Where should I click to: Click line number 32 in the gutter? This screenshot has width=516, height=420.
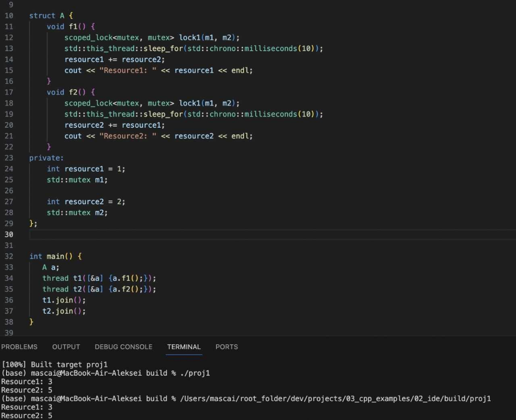coord(9,256)
